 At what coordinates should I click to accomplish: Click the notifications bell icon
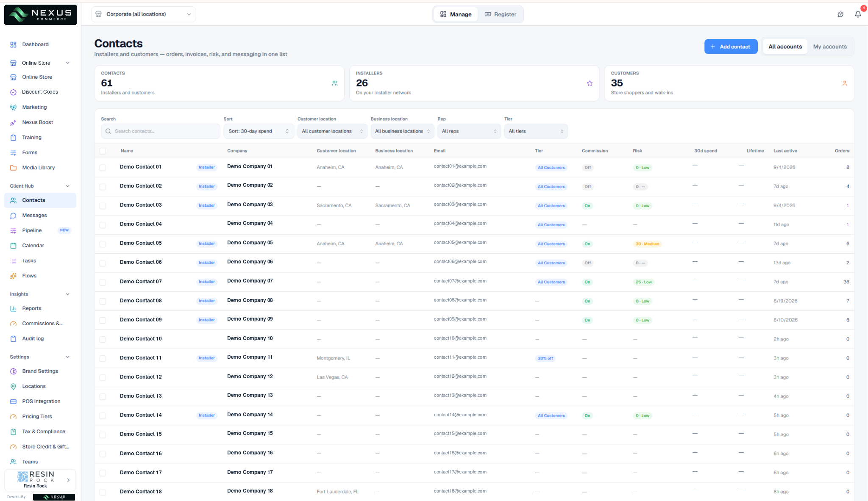(858, 14)
